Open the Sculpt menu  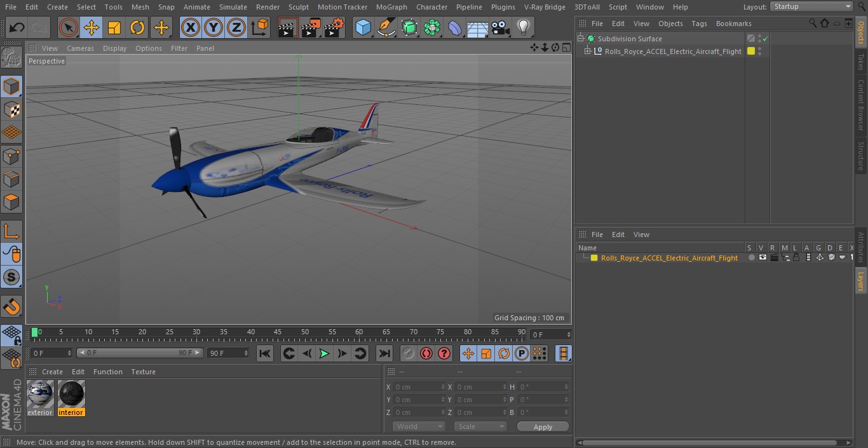(x=298, y=7)
